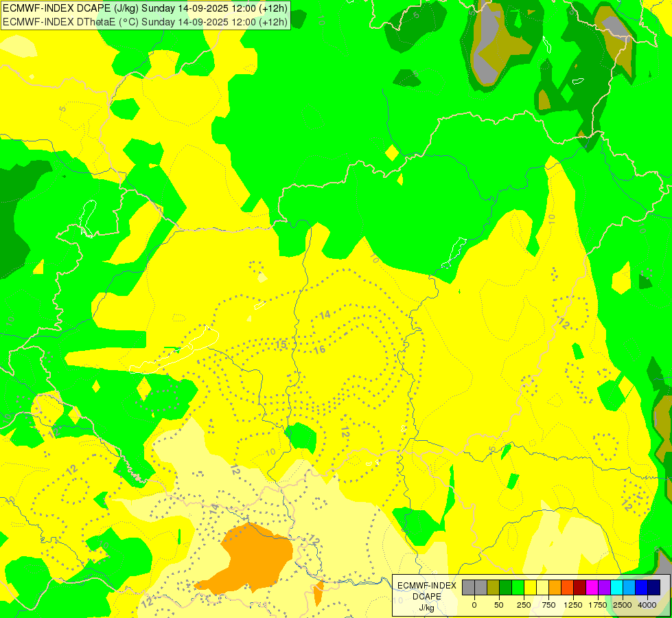Click the dark red legend swatch
The height and width of the screenshot is (618, 672).
coord(580,587)
